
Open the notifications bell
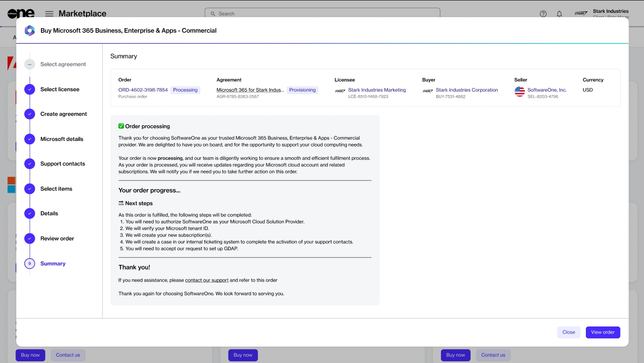(559, 14)
